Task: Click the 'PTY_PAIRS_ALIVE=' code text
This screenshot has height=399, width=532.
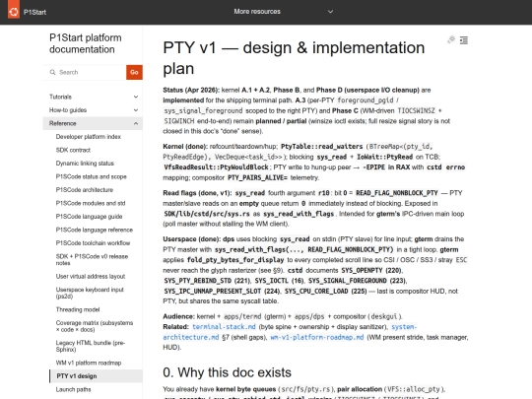Action: tap(257, 177)
